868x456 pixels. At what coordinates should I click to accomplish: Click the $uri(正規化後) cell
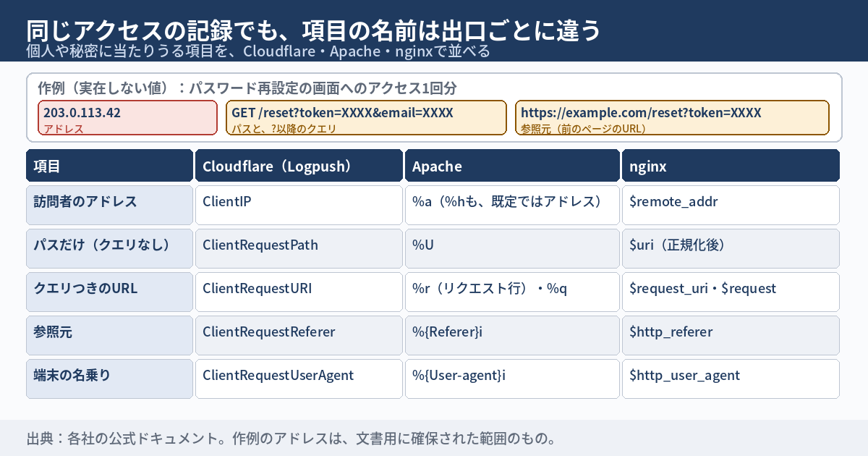(731, 248)
